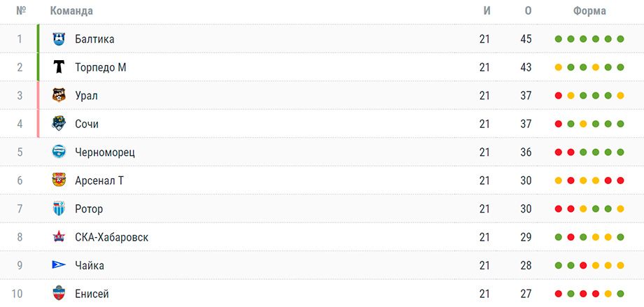Click the Чайка club logo
This screenshot has height=307, width=644.
59,265
